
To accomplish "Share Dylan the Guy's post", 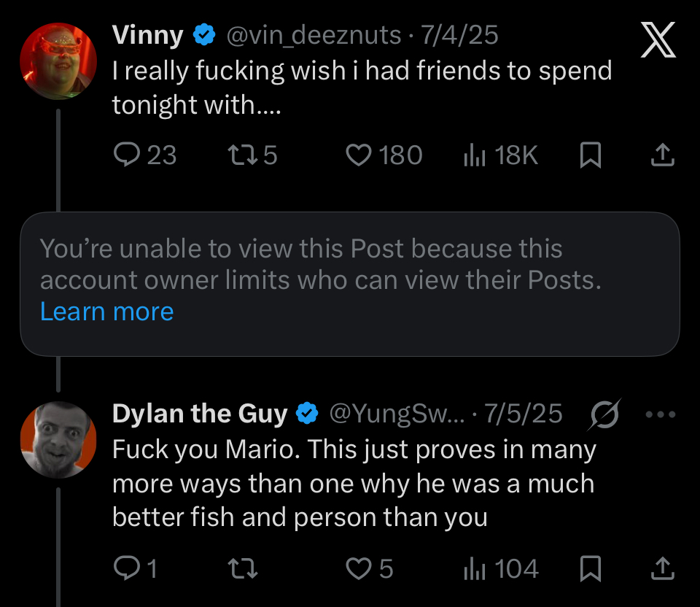I will tap(661, 568).
